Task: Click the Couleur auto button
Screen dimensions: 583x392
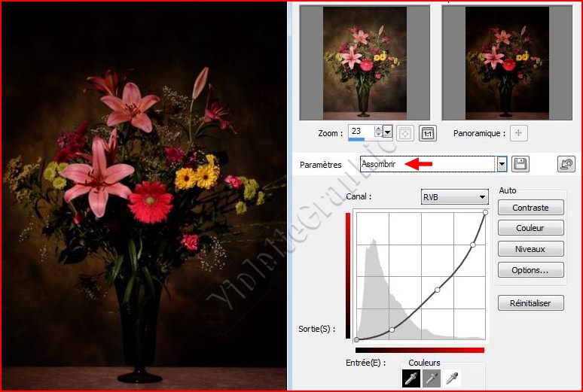Action: 530,228
